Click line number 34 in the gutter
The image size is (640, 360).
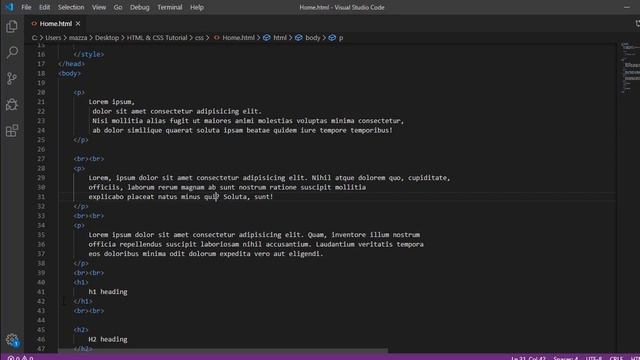pos(41,225)
